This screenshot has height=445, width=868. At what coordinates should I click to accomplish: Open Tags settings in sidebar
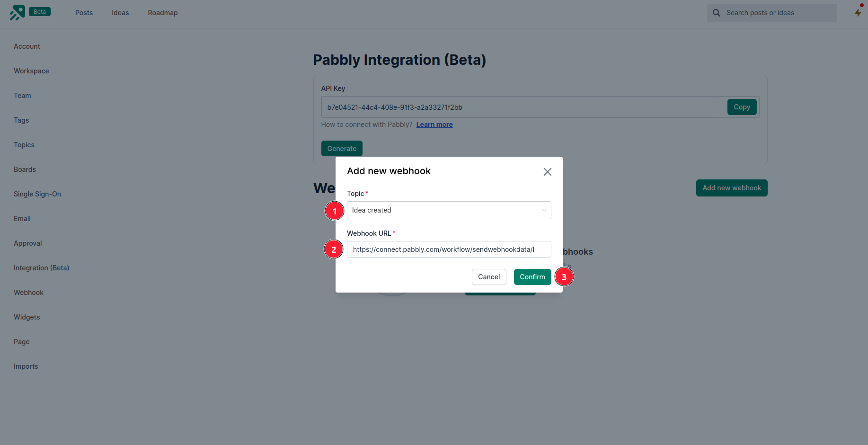coord(21,120)
